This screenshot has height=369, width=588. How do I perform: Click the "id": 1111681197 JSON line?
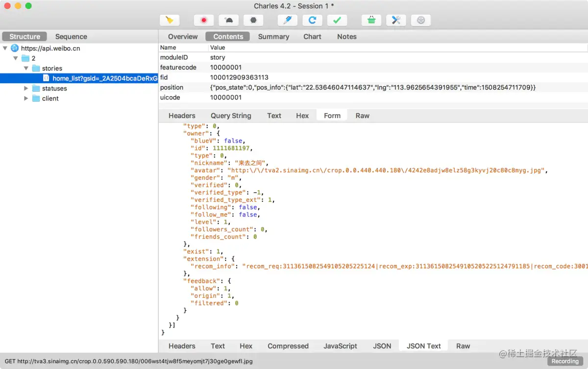click(x=222, y=148)
